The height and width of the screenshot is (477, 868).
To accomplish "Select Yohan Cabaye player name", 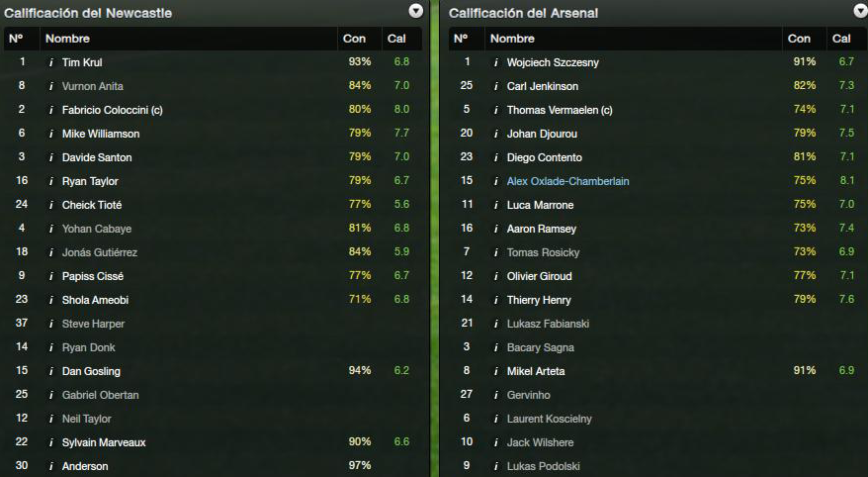I will pyautogui.click(x=96, y=229).
